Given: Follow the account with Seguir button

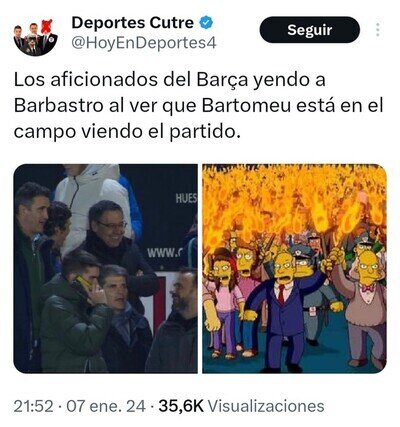Looking at the screenshot, I should (310, 30).
